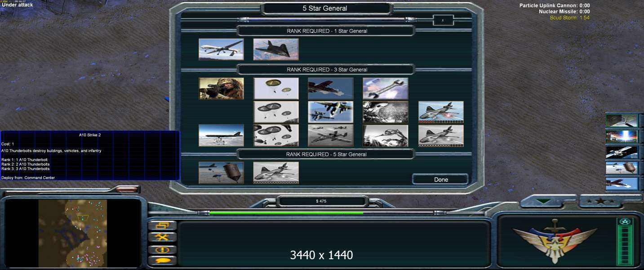Activate the A10 Strike sidebar shortcut
This screenshot has height=270, width=644.
pyautogui.click(x=622, y=184)
